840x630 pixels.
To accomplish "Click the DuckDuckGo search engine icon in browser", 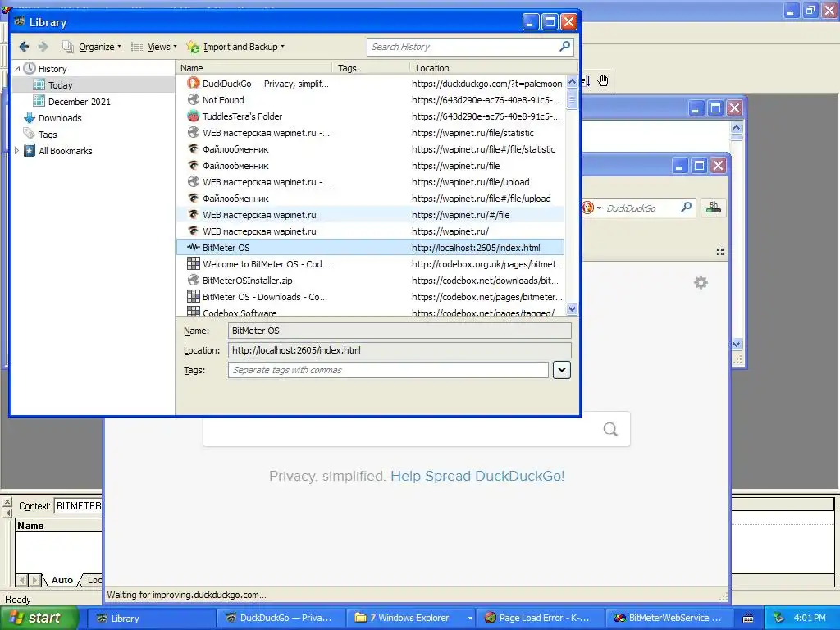I will point(587,208).
